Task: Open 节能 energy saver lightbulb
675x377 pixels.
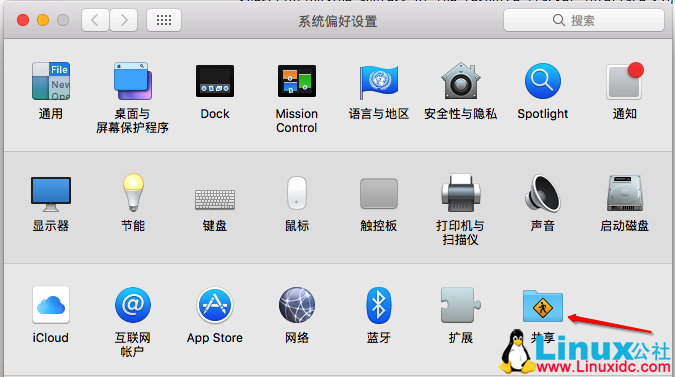Action: tap(133, 192)
